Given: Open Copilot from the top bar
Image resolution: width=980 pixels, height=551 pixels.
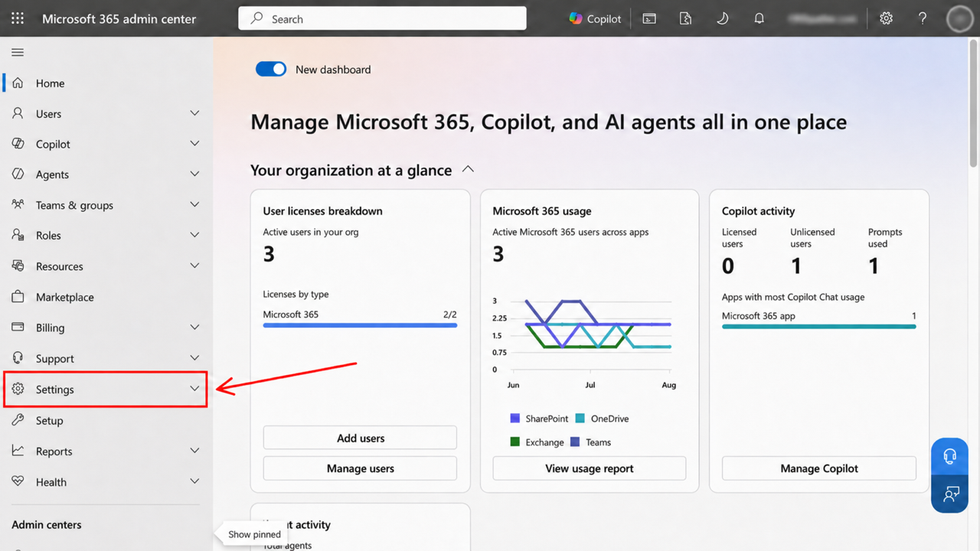Looking at the screenshot, I should [595, 18].
